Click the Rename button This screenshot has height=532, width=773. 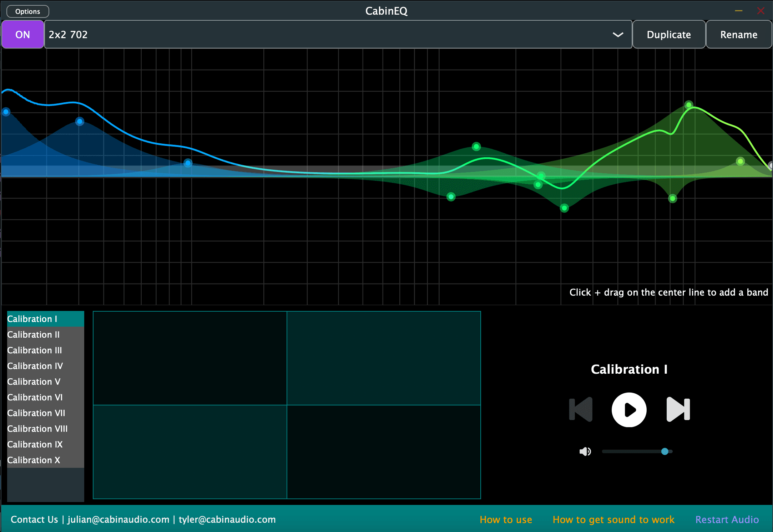[739, 35]
